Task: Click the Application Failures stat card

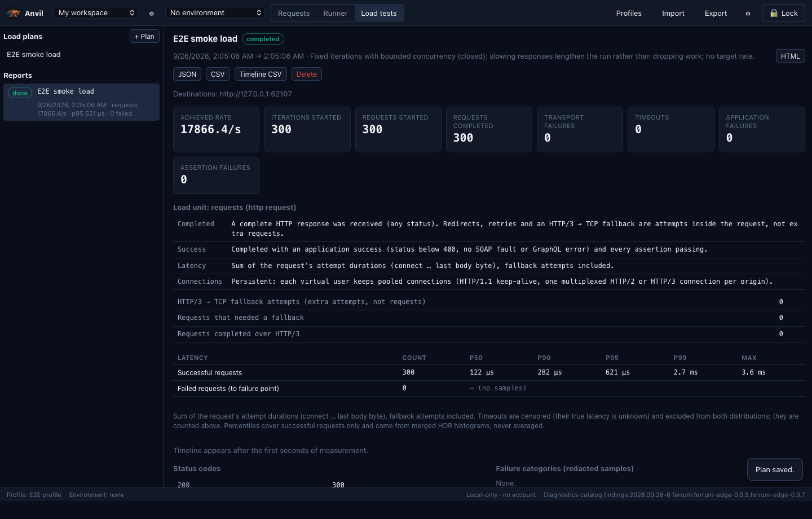Action: click(x=762, y=129)
